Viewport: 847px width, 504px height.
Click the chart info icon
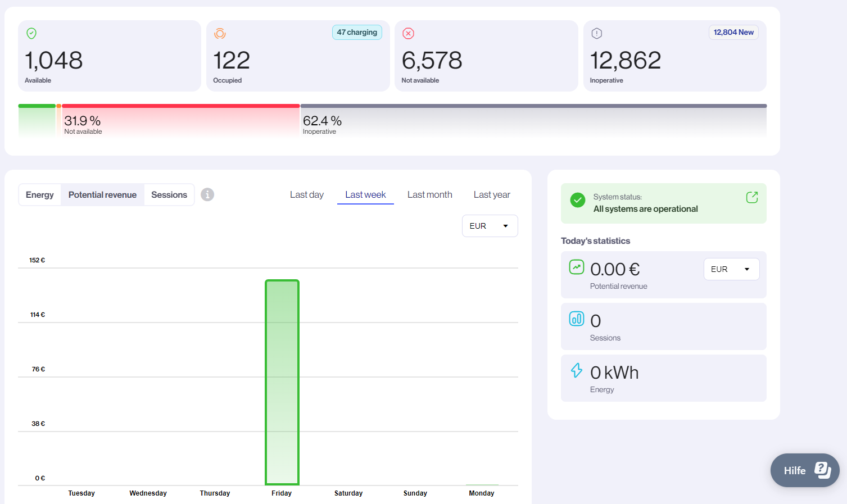click(x=207, y=194)
